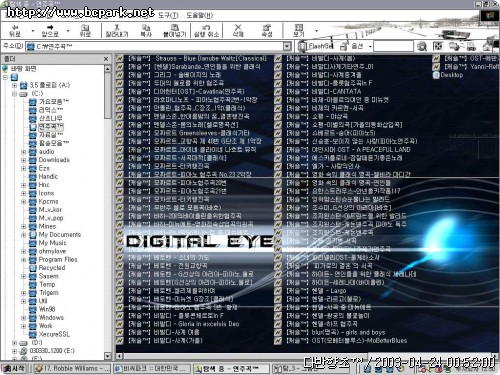Open the Desktop shortcut item
500x375 pixels.
pos(448,75)
